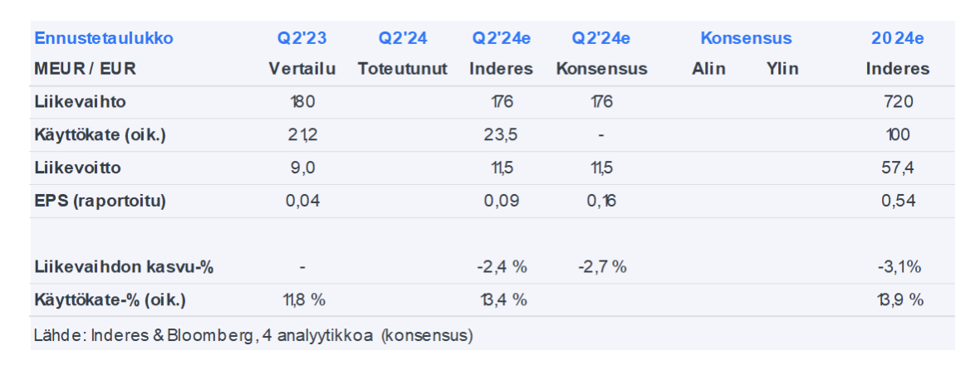The height and width of the screenshot is (365, 980).
Task: Click the Liikevaihto value 180
Action: pos(302,102)
